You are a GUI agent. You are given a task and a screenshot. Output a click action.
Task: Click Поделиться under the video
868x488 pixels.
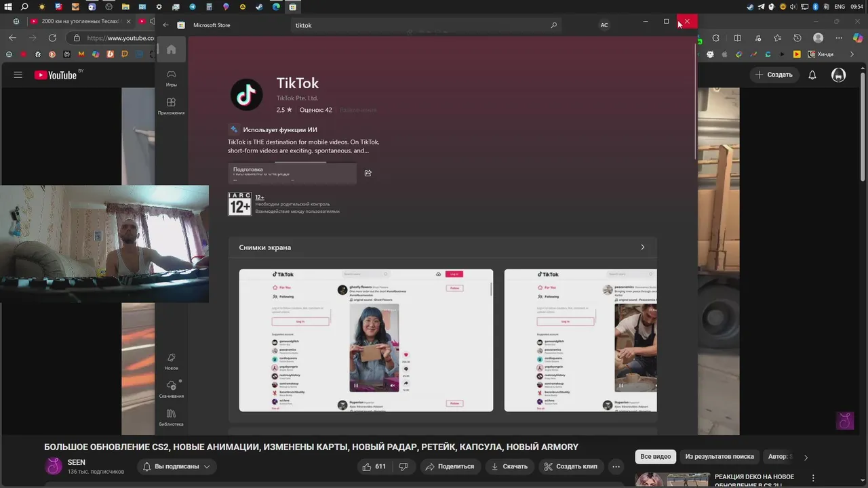450,466
